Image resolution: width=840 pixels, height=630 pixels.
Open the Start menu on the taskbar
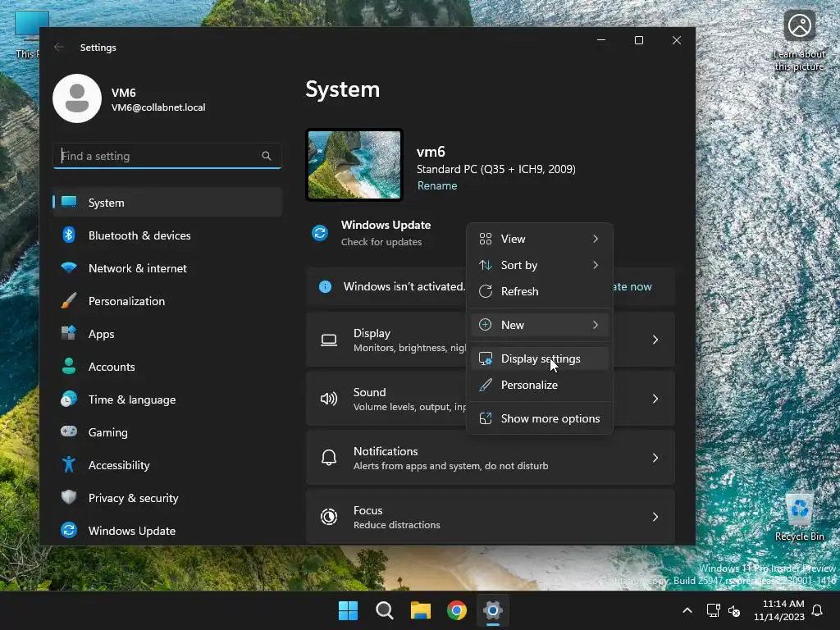coord(348,610)
